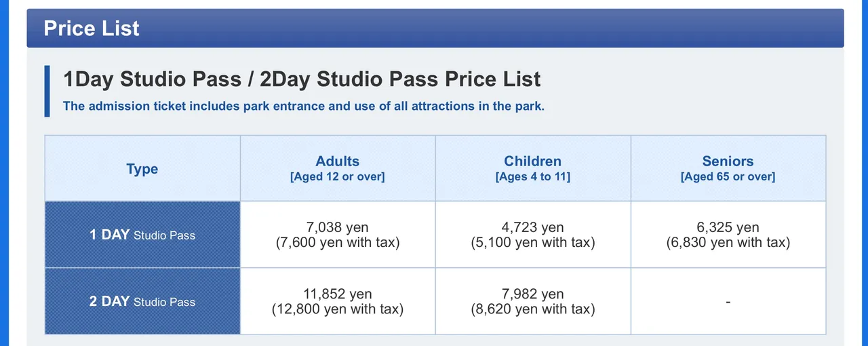Click the 2 DAY adult price 11,852 yen
This screenshot has width=868, height=346.
(x=337, y=294)
